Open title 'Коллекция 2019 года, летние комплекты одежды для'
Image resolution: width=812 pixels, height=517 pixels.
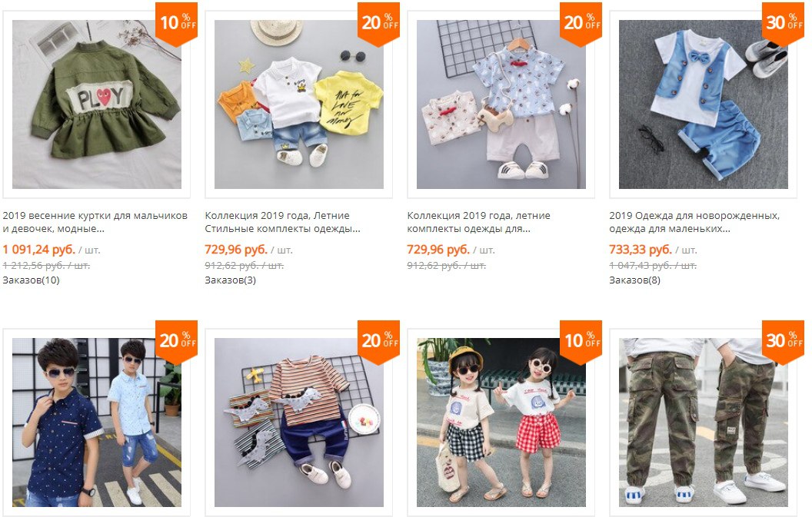pyautogui.click(x=478, y=222)
